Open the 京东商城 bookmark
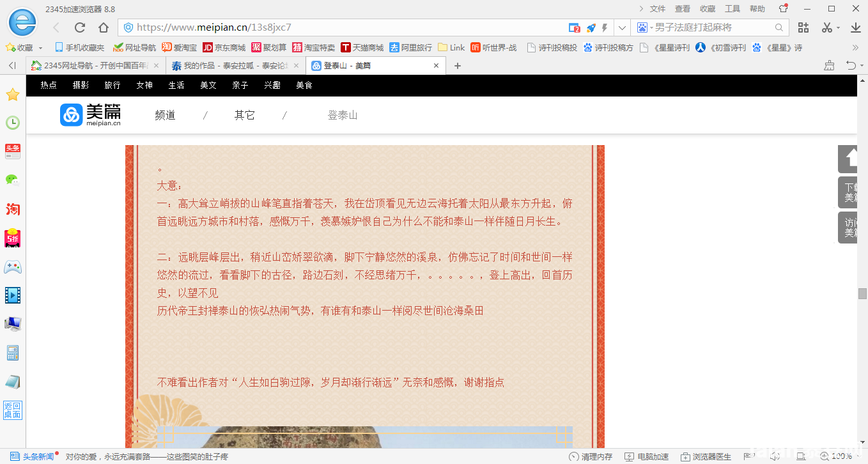 click(x=224, y=47)
